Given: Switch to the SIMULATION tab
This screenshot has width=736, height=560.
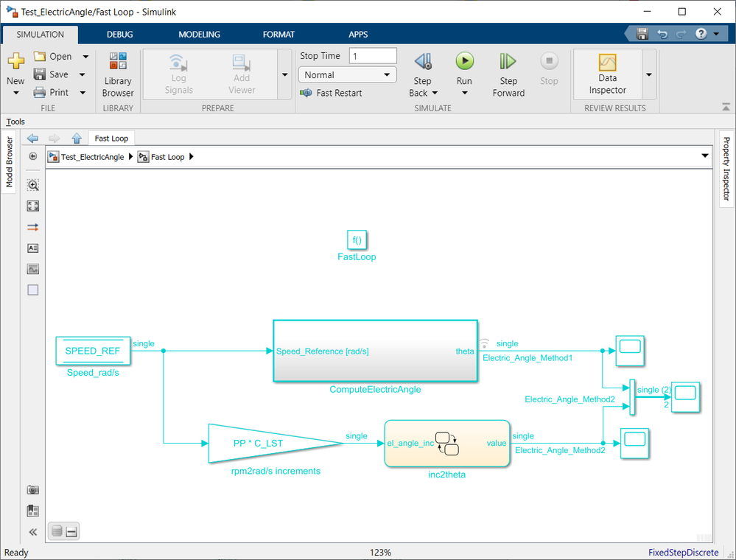Looking at the screenshot, I should pos(41,35).
